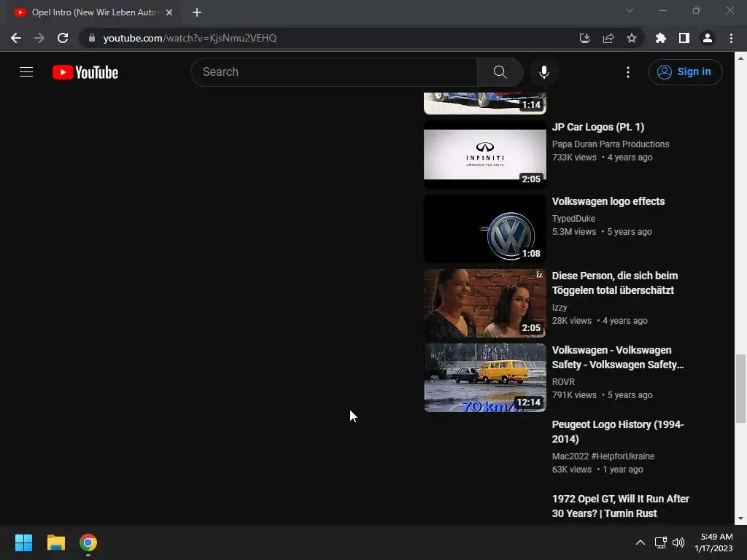The height and width of the screenshot is (560, 747).
Task: Open JP Car Logos (Pt. 1) title
Action: (x=598, y=127)
